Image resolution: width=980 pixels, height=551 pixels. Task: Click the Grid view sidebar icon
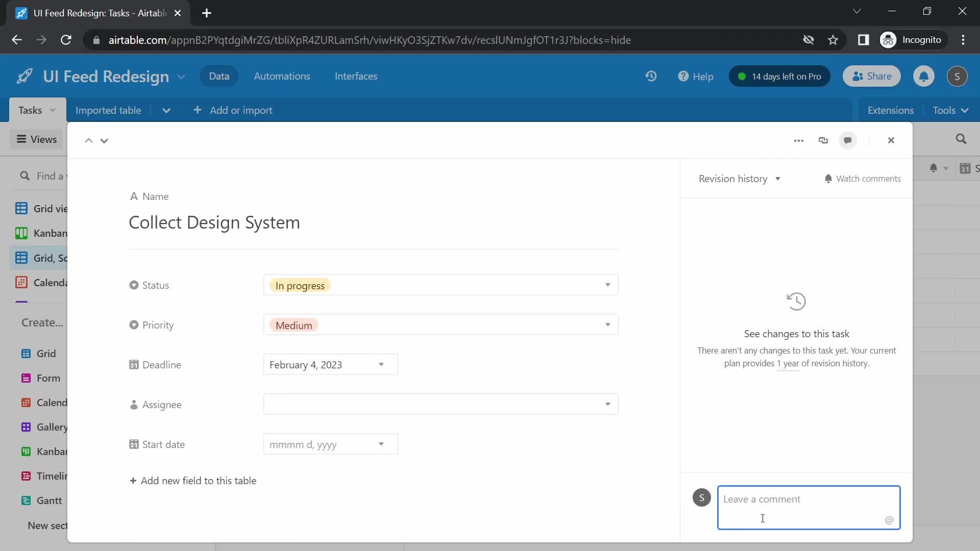(21, 208)
